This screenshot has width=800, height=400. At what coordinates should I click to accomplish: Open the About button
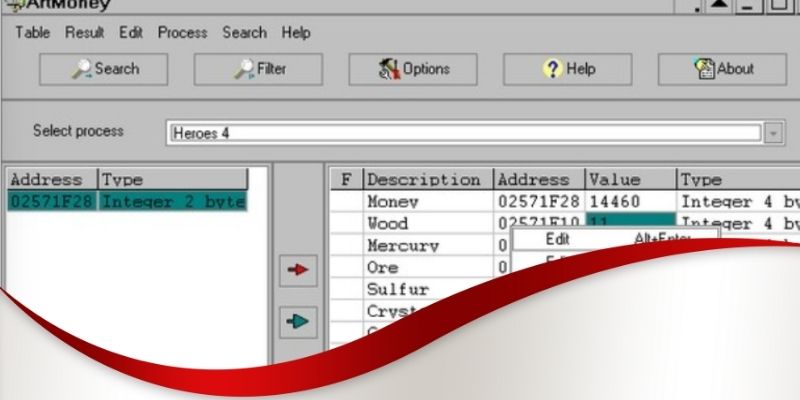click(x=722, y=69)
